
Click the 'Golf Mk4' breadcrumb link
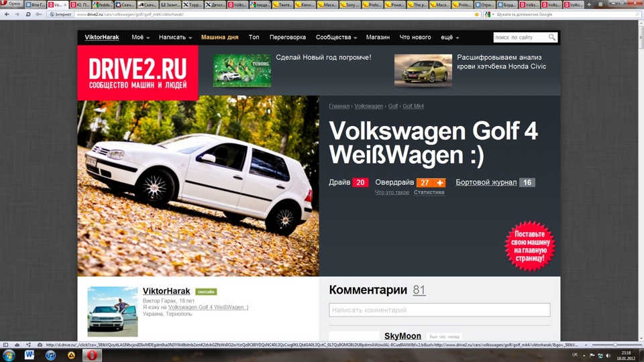point(413,106)
